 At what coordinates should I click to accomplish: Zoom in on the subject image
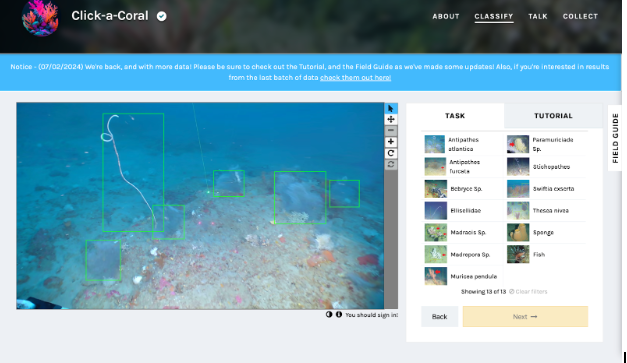pos(391,142)
